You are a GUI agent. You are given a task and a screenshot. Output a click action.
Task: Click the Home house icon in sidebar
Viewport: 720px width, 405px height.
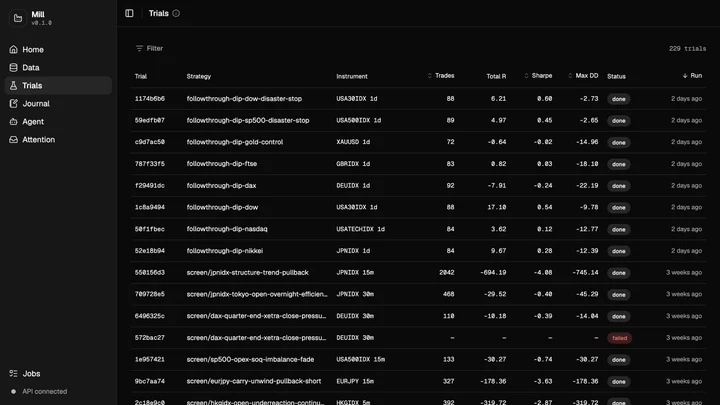tap(13, 49)
